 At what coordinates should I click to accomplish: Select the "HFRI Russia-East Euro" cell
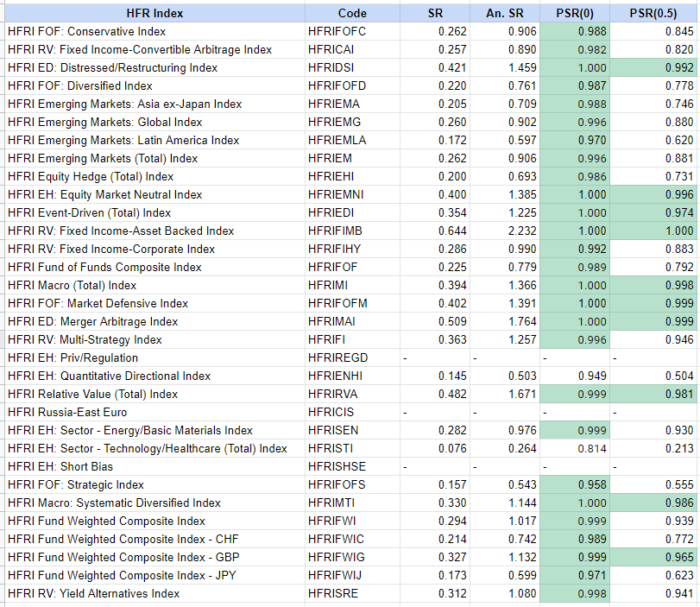[x=155, y=412]
